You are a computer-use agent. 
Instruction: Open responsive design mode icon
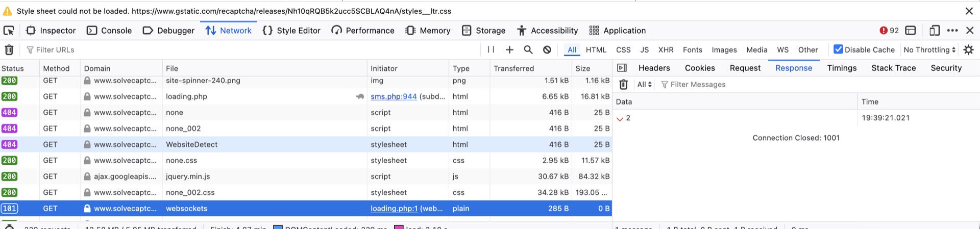[934, 31]
